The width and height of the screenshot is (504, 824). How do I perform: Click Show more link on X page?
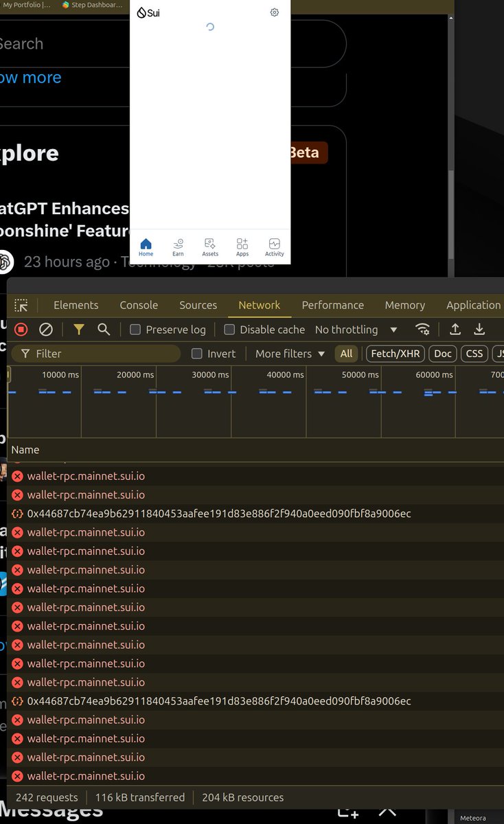pos(30,78)
